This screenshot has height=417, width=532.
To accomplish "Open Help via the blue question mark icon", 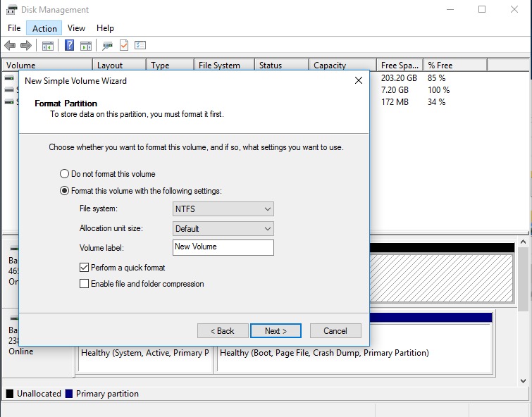I will point(69,46).
